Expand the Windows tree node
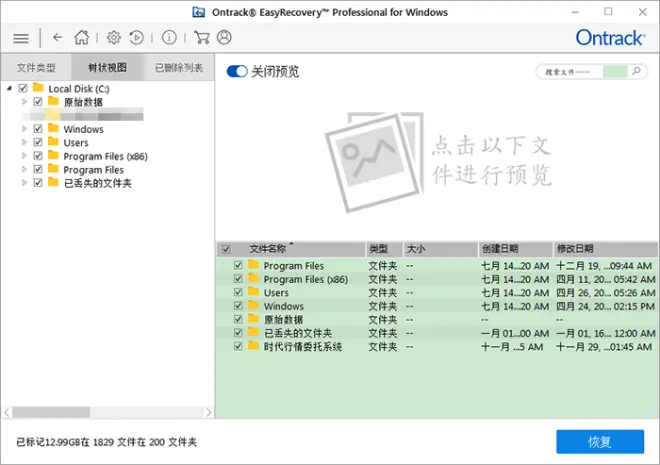The height and width of the screenshot is (465, 660). click(x=24, y=128)
